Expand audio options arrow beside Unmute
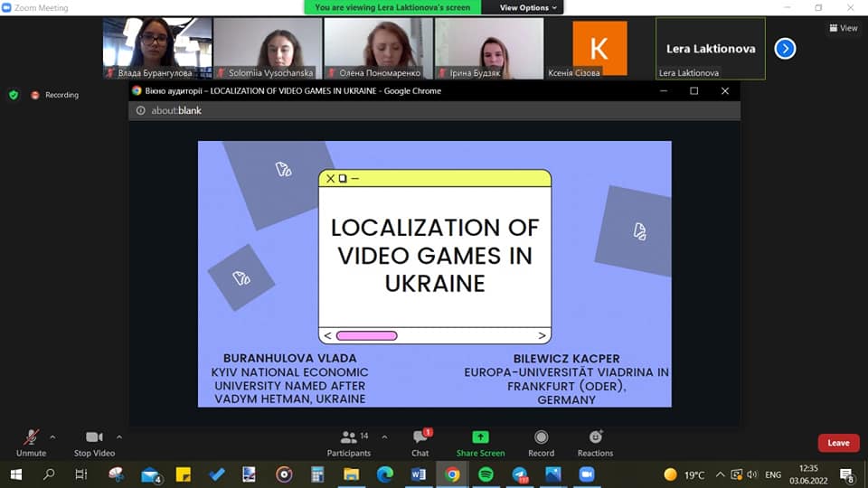Screen dimensions: 868x488 (x=52, y=437)
